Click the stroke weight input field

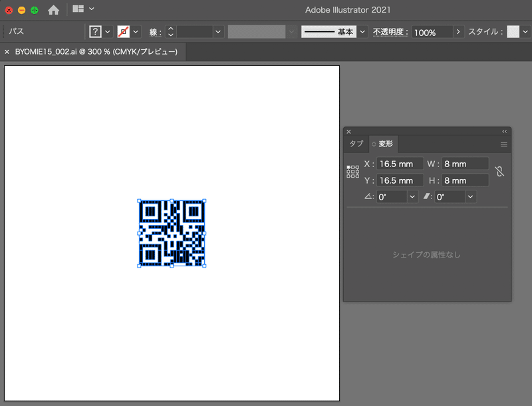pos(194,32)
